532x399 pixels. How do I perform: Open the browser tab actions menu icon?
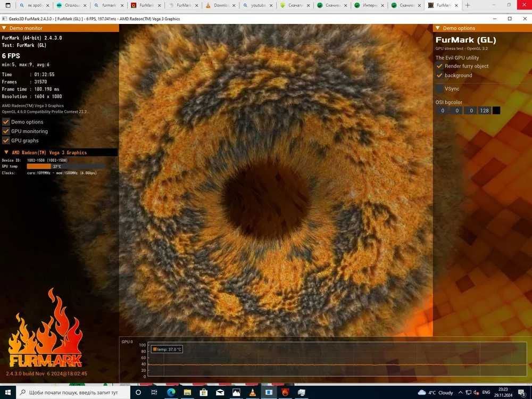tap(8, 5)
